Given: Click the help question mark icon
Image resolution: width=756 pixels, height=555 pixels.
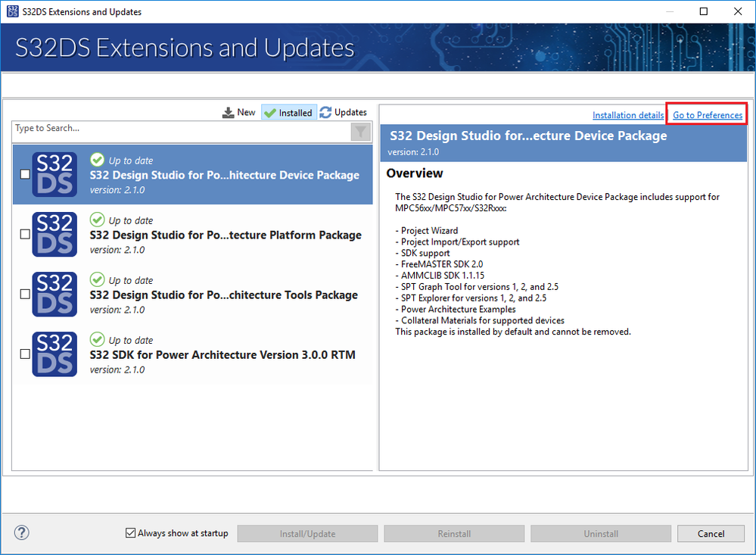Looking at the screenshot, I should coord(22,533).
